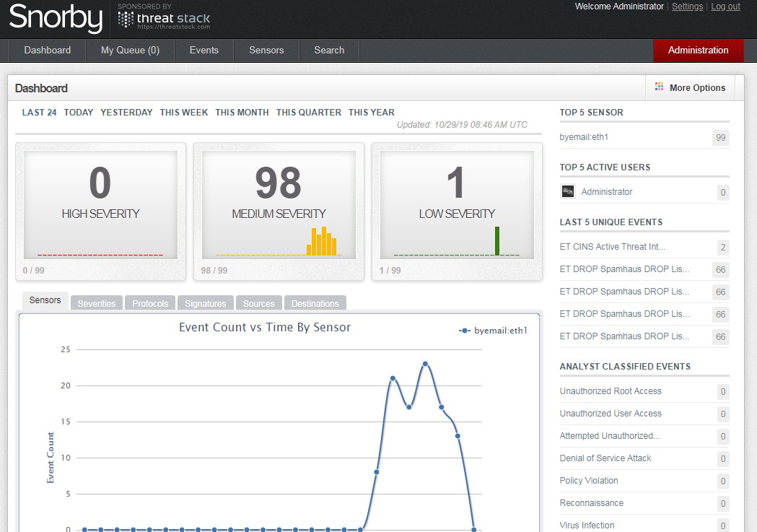Select the THIS YEAR time range
Image resolution: width=757 pixels, height=532 pixels.
point(371,113)
